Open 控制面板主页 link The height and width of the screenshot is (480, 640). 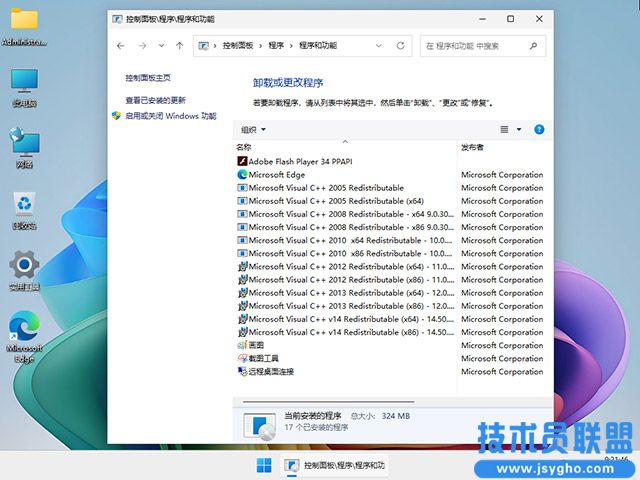click(148, 78)
